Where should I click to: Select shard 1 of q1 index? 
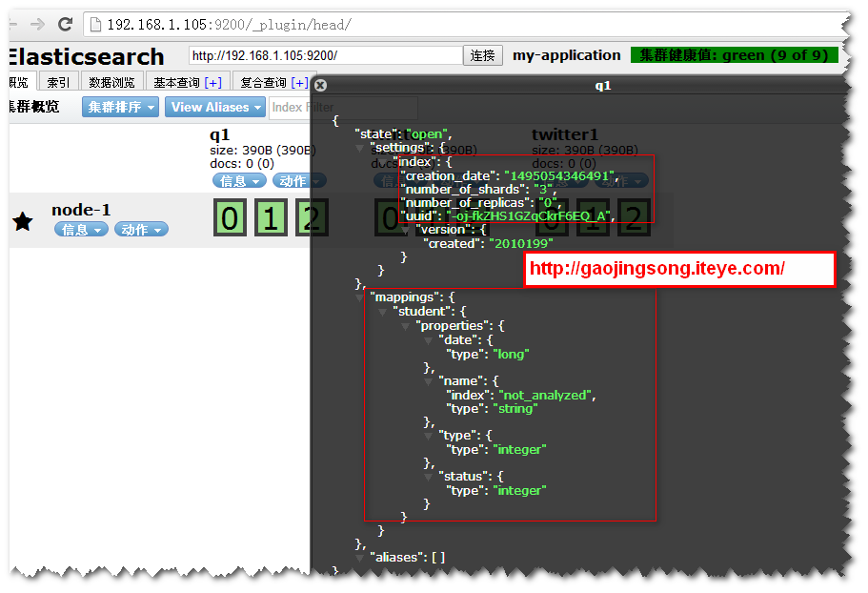point(271,217)
